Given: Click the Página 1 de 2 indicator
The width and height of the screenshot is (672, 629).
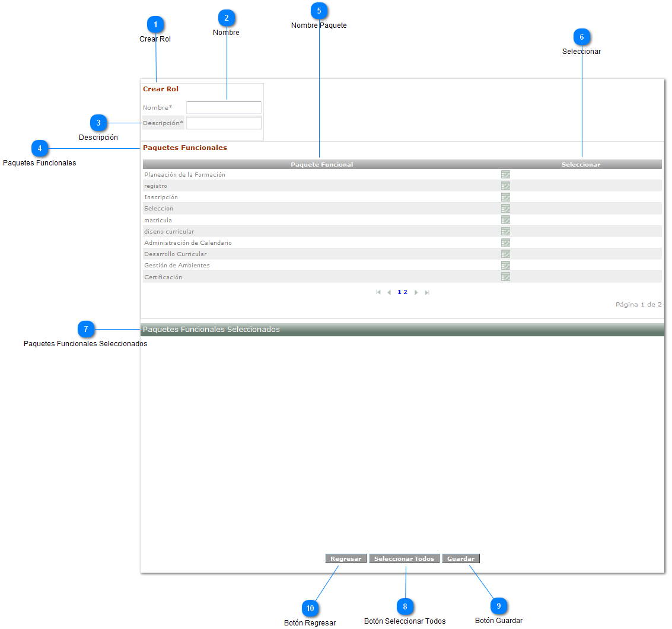Looking at the screenshot, I should (639, 305).
